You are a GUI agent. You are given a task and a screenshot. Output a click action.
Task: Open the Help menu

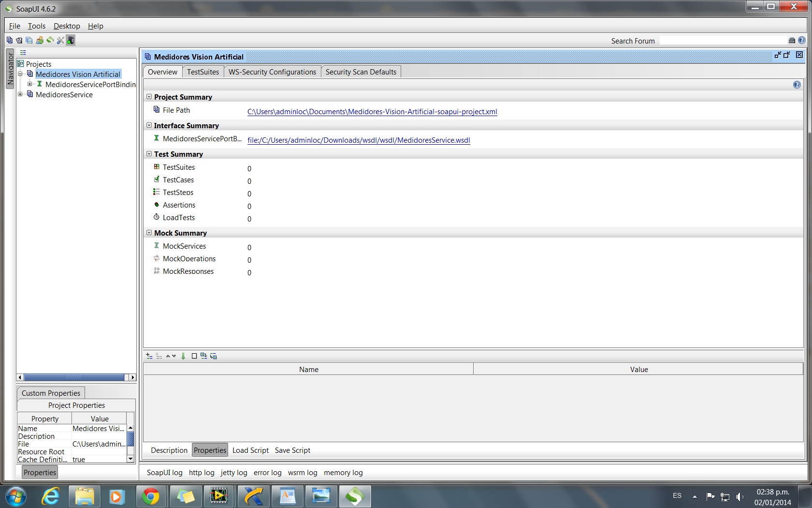click(x=96, y=26)
